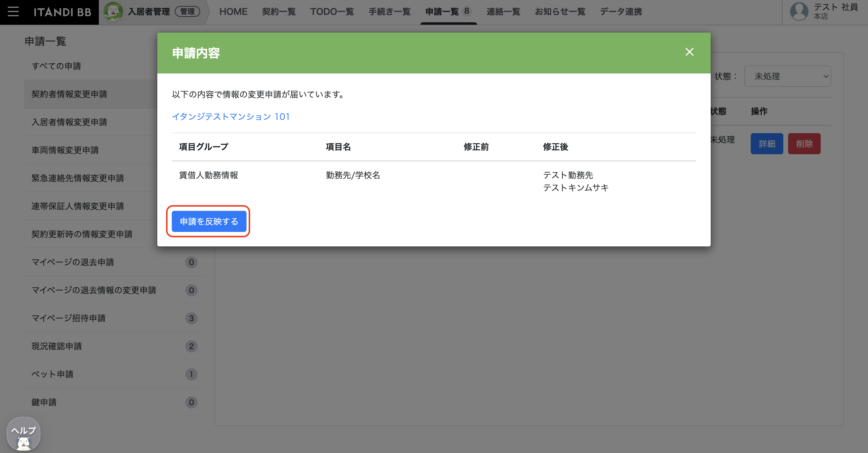The image size is (868, 453).
Task: Open the お知らせ一覧 tab
Action: [x=560, y=12]
